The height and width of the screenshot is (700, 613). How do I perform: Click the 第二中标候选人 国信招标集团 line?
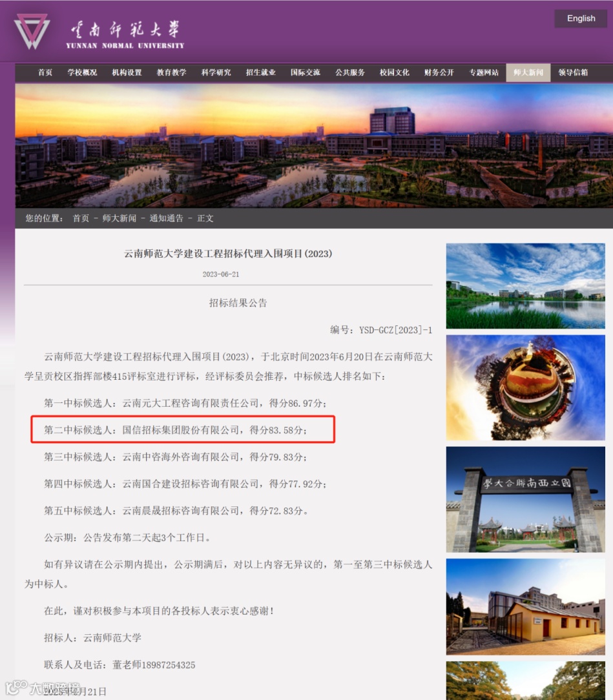click(175, 430)
